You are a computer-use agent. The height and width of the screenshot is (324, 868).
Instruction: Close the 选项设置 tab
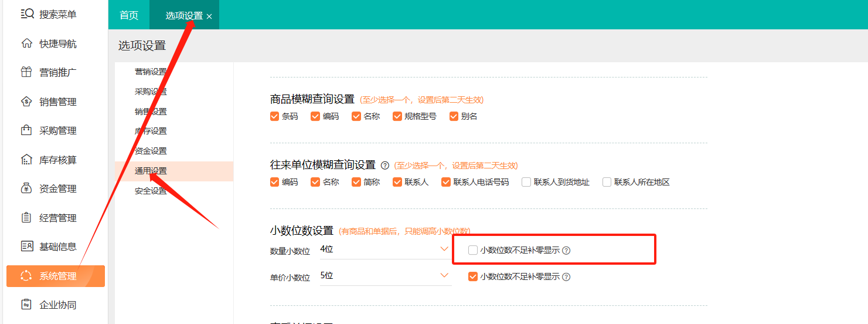209,16
